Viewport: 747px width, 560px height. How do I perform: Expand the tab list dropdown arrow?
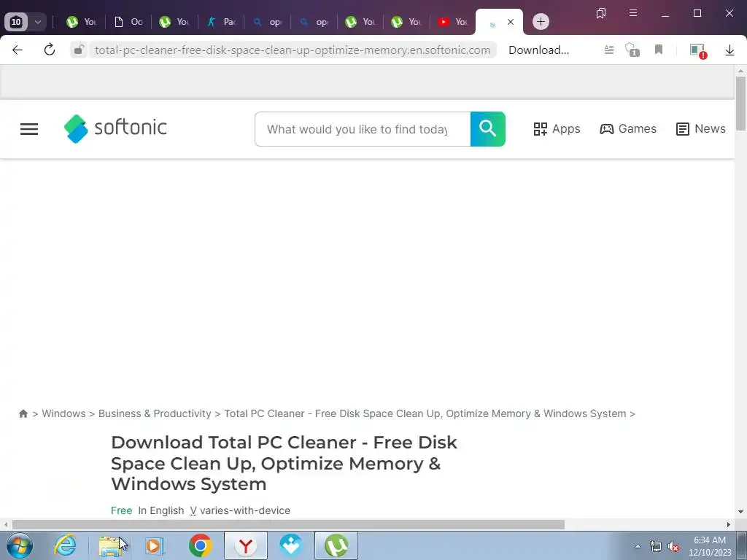[x=38, y=22]
